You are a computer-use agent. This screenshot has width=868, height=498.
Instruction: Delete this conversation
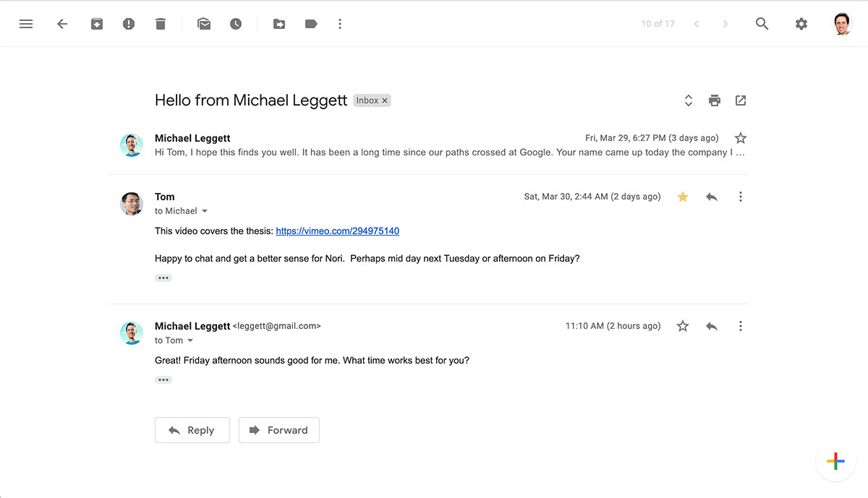point(161,23)
